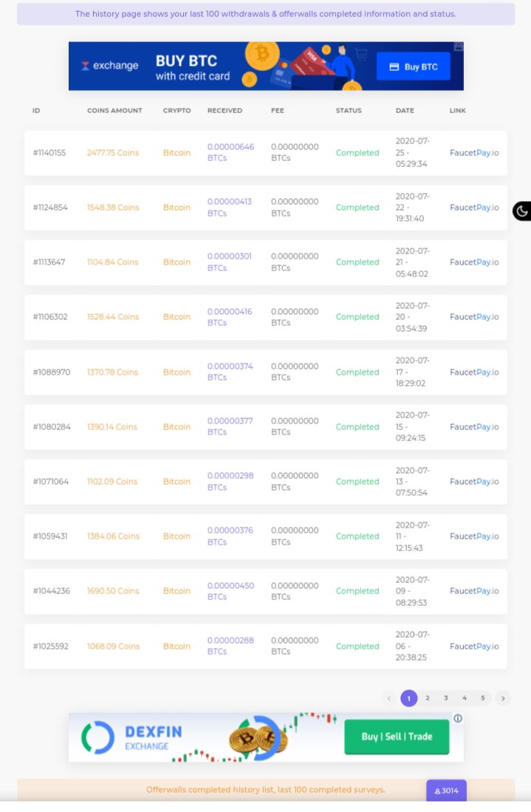Click exchange logo in top ad banner
Image resolution: width=531 pixels, height=812 pixels.
[110, 66]
